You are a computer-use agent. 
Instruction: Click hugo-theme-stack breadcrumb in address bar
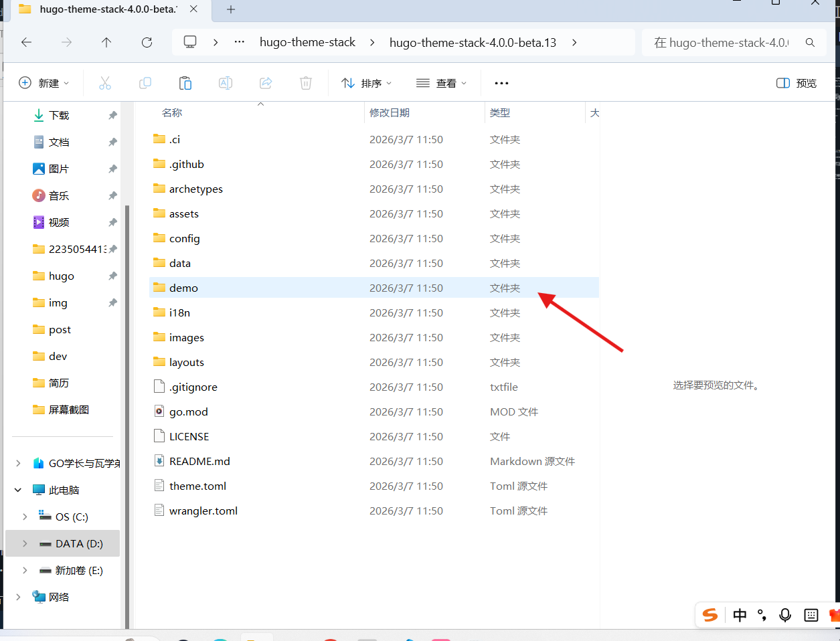(307, 42)
